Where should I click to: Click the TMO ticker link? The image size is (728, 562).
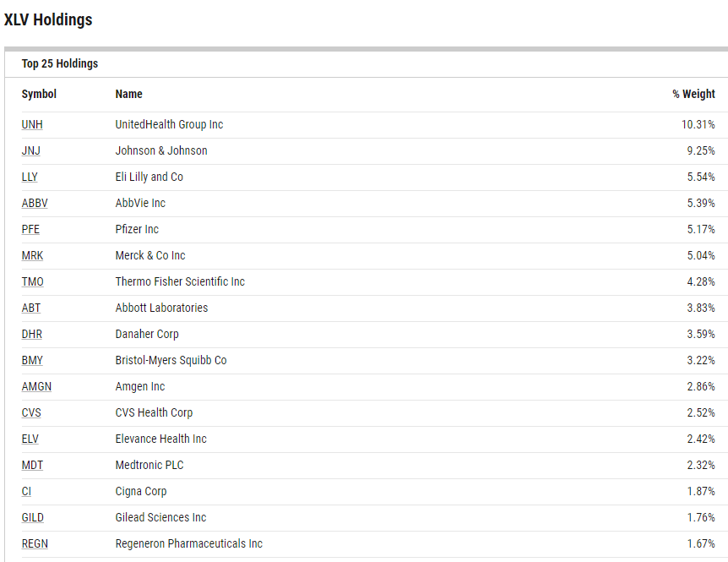[32, 282]
